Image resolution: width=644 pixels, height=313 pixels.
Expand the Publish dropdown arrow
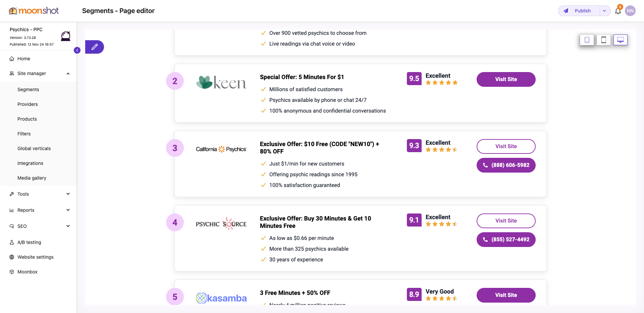[604, 11]
